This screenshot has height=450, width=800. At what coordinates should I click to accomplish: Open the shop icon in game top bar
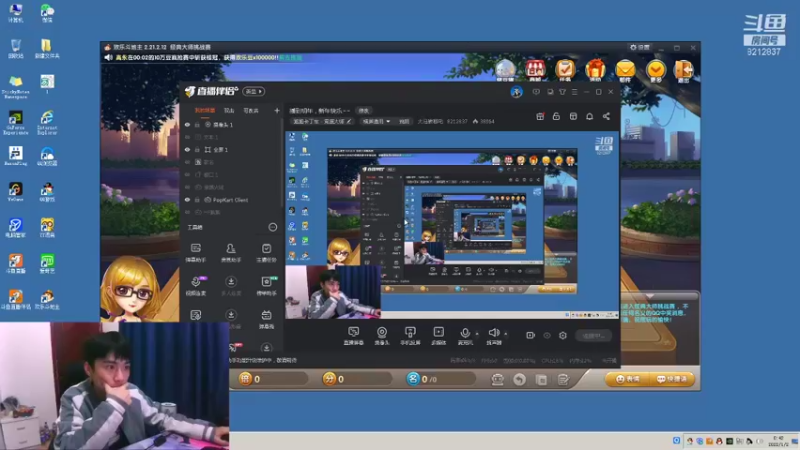coord(535,70)
